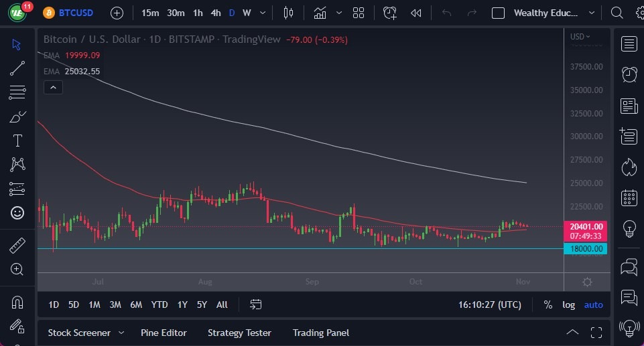Open the Fibonacci retracement tools

coord(17,92)
